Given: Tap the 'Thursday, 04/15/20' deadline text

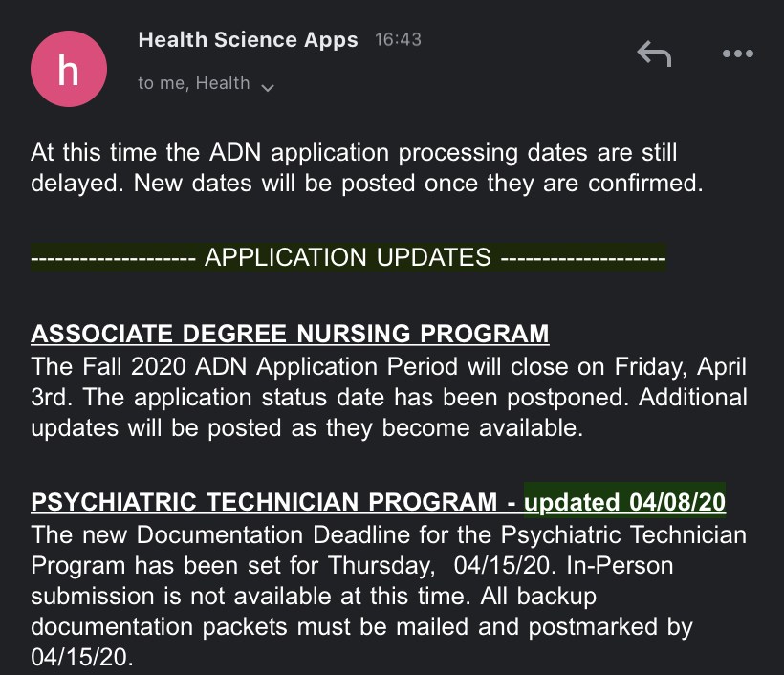Looking at the screenshot, I should pos(442,565).
